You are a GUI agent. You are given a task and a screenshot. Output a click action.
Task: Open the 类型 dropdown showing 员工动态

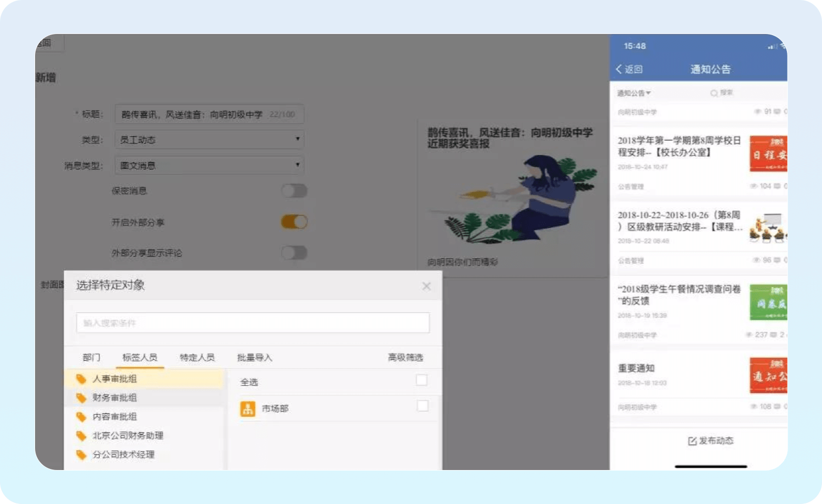click(209, 140)
